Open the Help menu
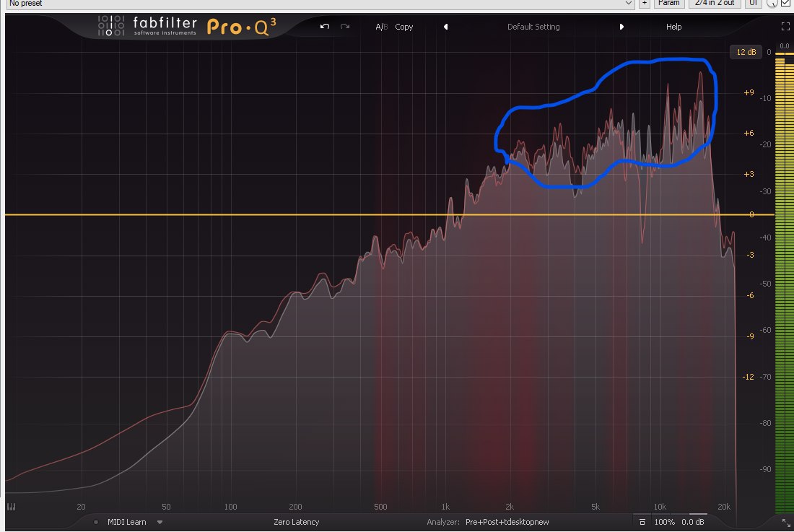The height and width of the screenshot is (532, 794). (x=673, y=27)
